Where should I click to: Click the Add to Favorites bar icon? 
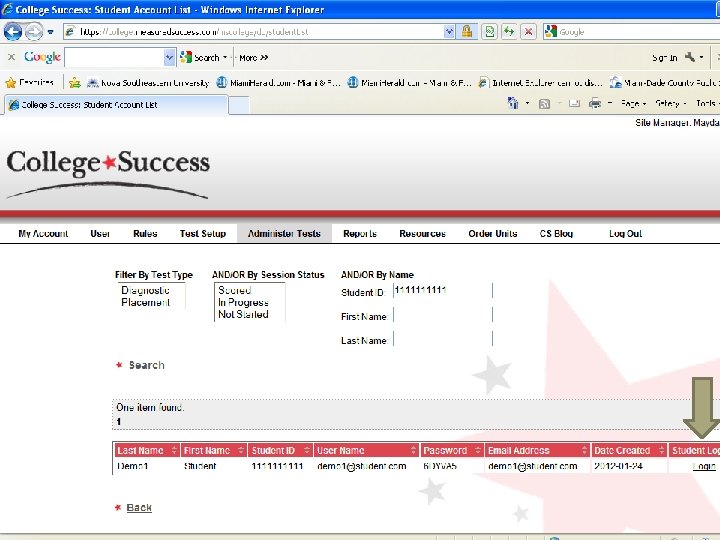(75, 83)
